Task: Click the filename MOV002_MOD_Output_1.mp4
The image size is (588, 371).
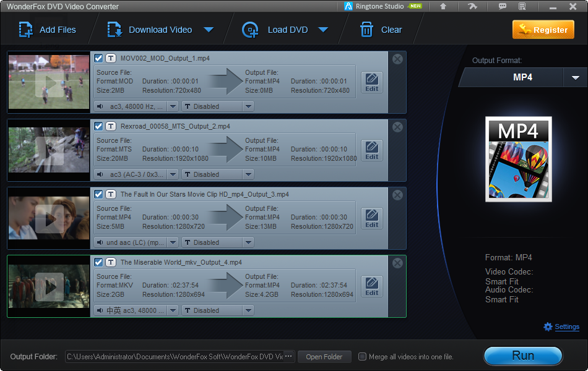Action: [x=165, y=59]
